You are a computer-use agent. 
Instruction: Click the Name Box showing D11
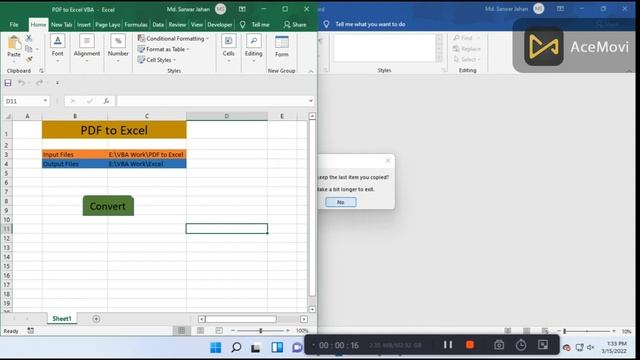click(x=26, y=101)
